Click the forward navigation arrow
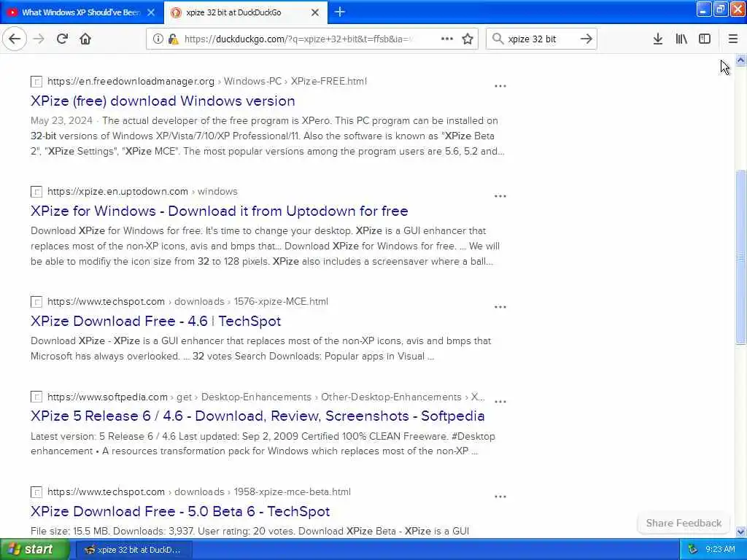Image resolution: width=747 pixels, height=560 pixels. click(x=39, y=39)
